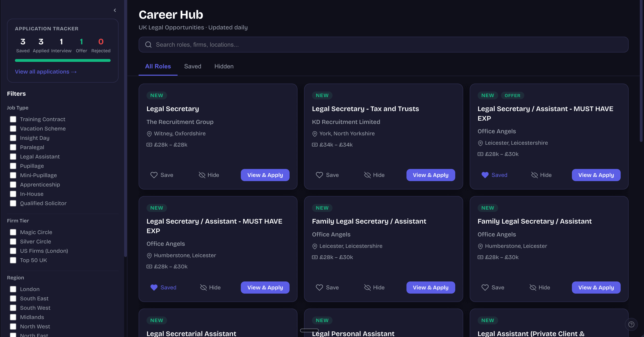Filter by London region
Screen dimensions: 644x337
pos(13,289)
